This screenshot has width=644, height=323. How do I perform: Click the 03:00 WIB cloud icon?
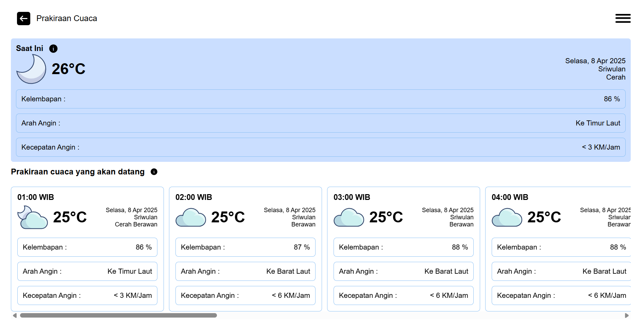click(x=349, y=217)
